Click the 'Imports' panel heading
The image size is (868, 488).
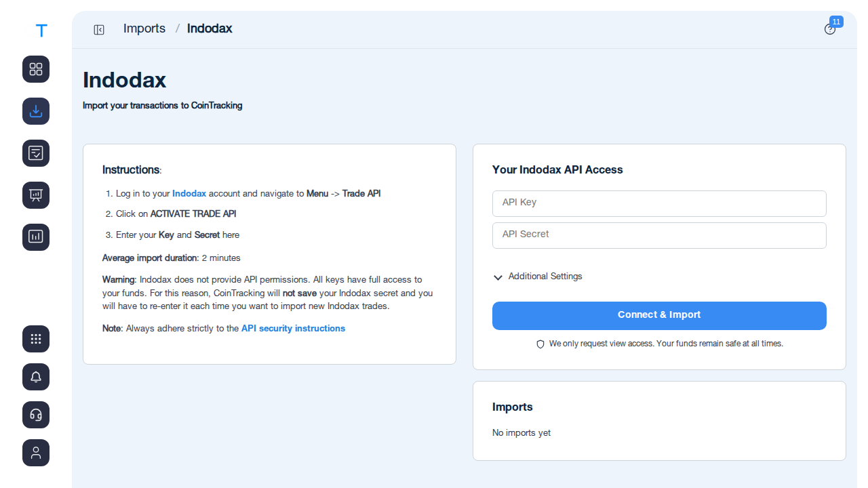[513, 407]
